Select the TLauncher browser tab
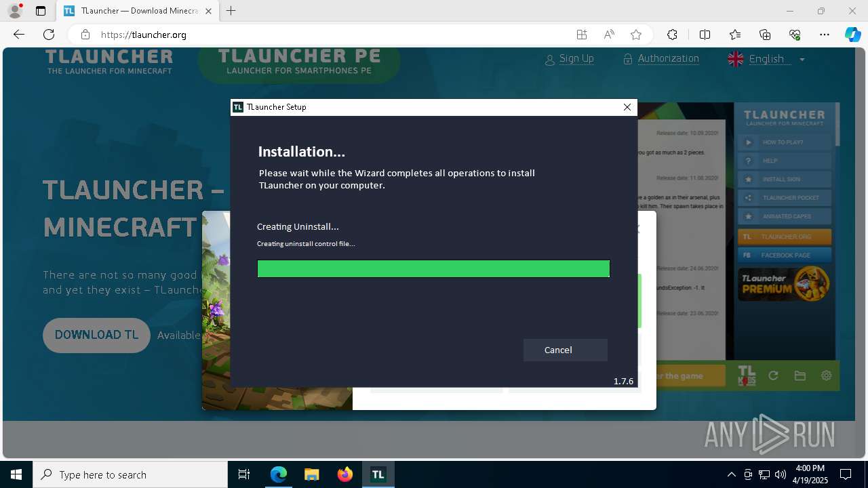The height and width of the screenshot is (488, 868). tap(138, 11)
